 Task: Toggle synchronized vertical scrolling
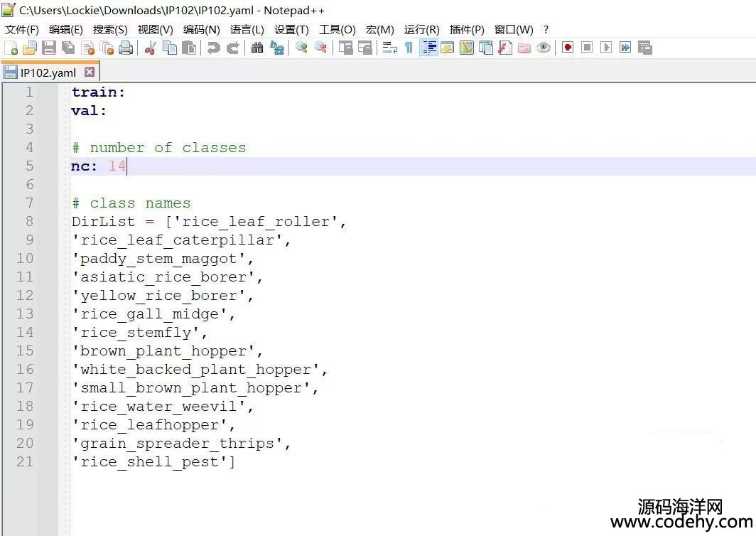345,48
